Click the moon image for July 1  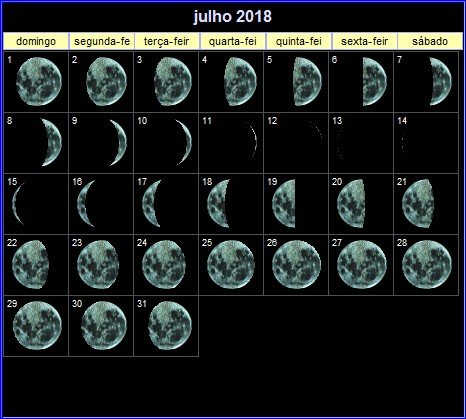39,82
